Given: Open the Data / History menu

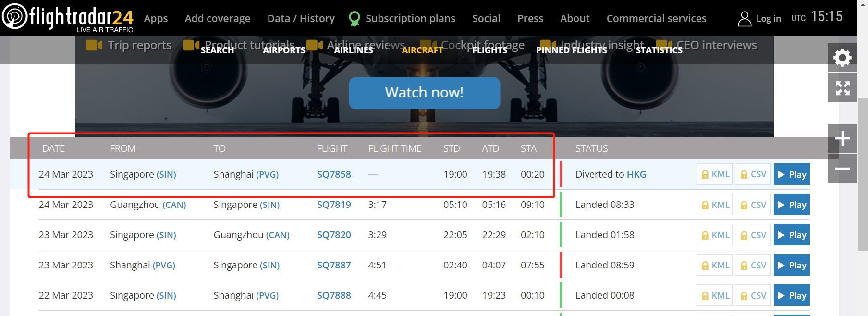Looking at the screenshot, I should point(301,19).
